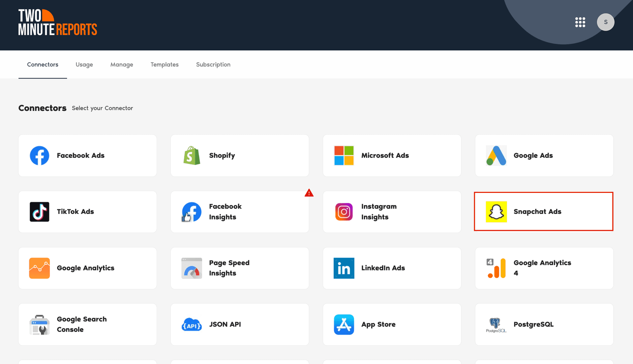This screenshot has height=364, width=633.
Task: Open the Google Ads connector card
Action: coord(544,156)
